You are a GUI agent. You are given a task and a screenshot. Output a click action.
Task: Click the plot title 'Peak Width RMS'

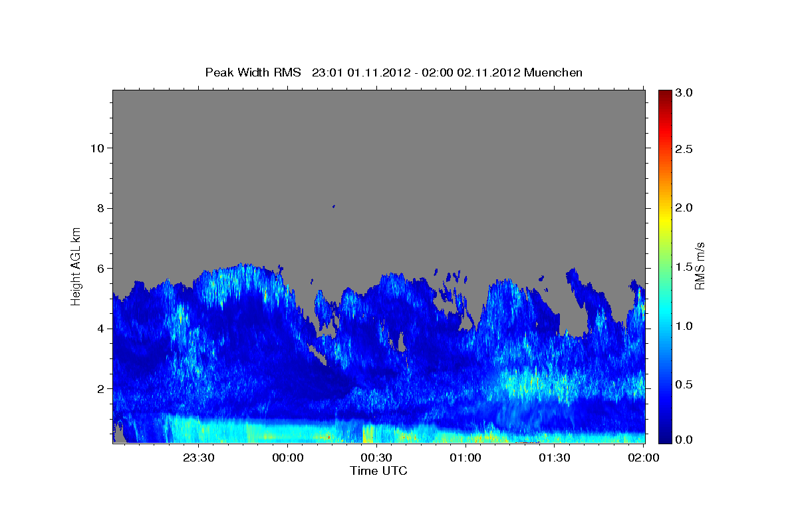(253, 72)
